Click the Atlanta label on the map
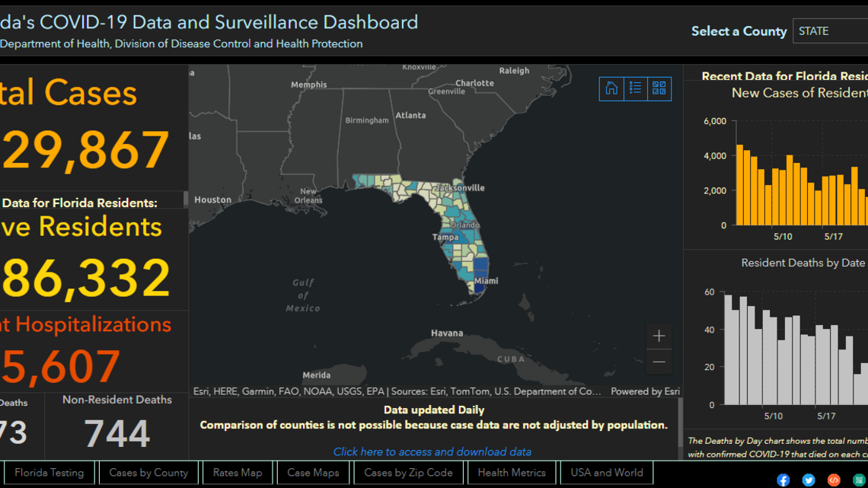Viewport: 868px width, 488px height. coord(410,116)
